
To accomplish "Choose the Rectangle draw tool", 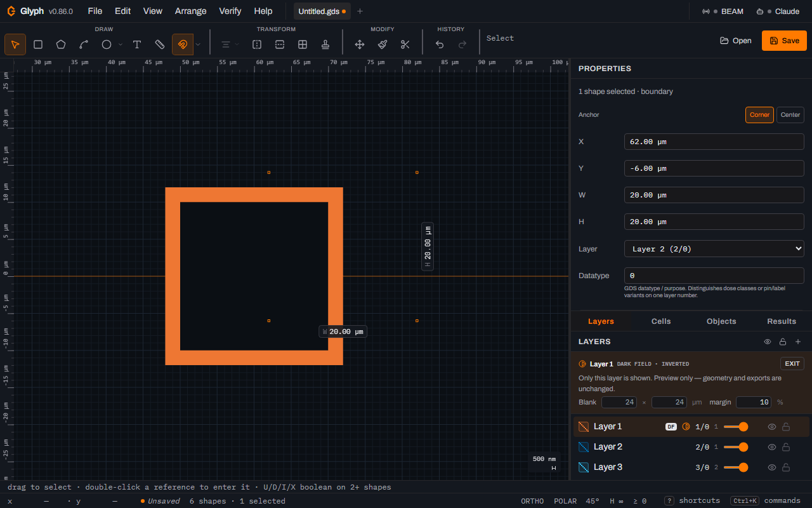I will 38,44.
